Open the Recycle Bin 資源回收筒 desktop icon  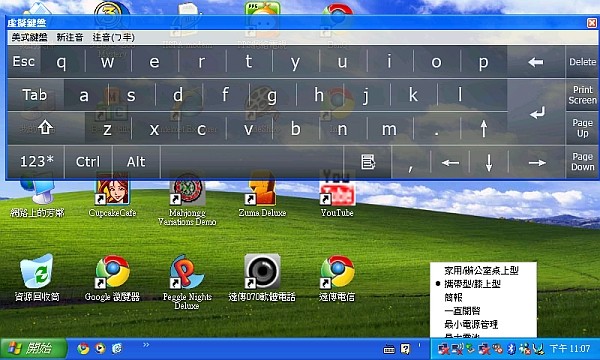click(x=37, y=277)
